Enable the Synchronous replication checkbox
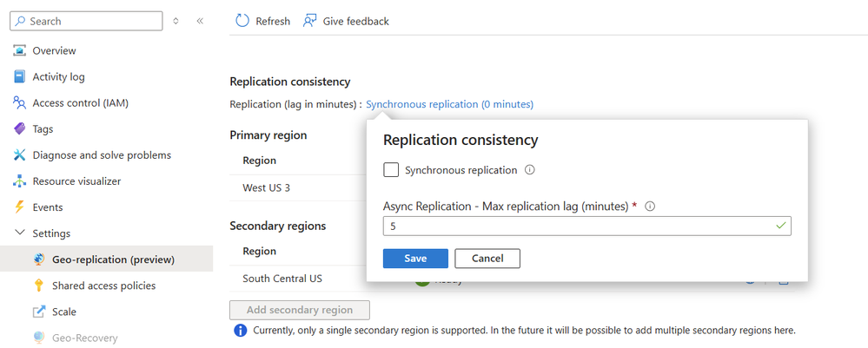 coord(391,170)
